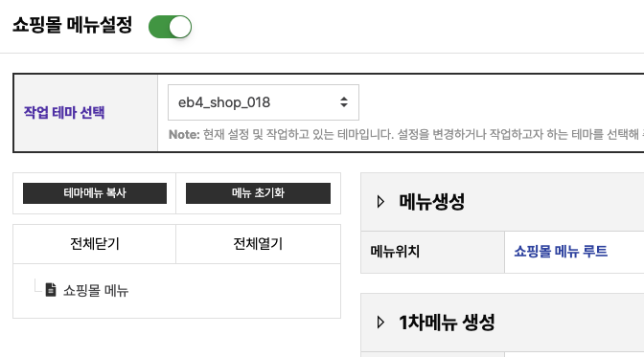Click the 메뉴 초기화 button
The image size is (644, 357).
tap(258, 193)
